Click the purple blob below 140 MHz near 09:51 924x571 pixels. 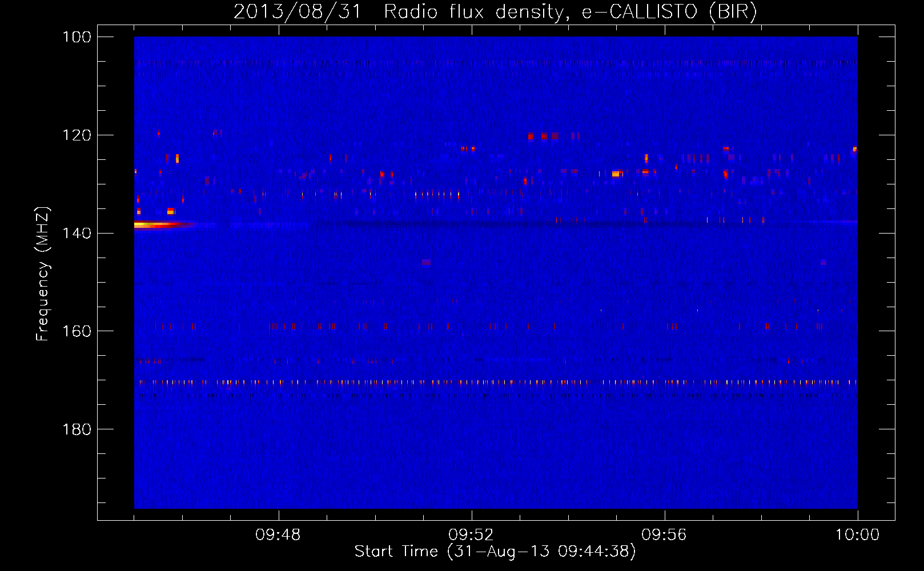426,262
